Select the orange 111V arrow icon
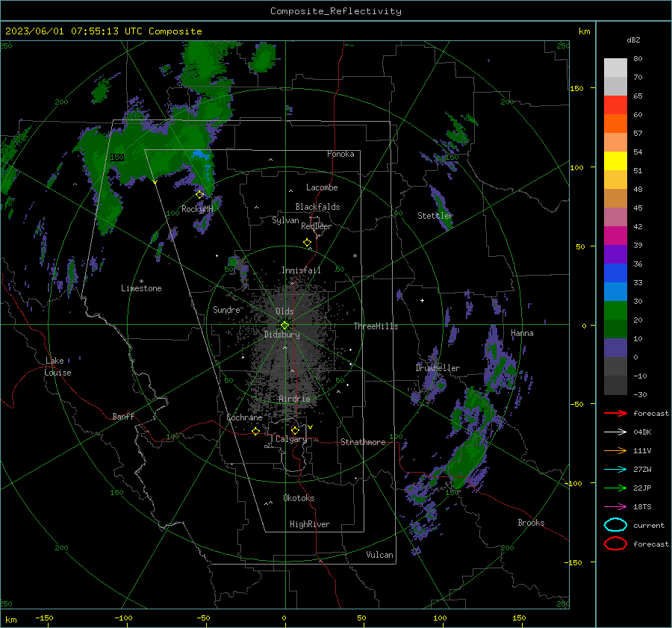Viewport: 672px width, 628px height. pos(615,450)
